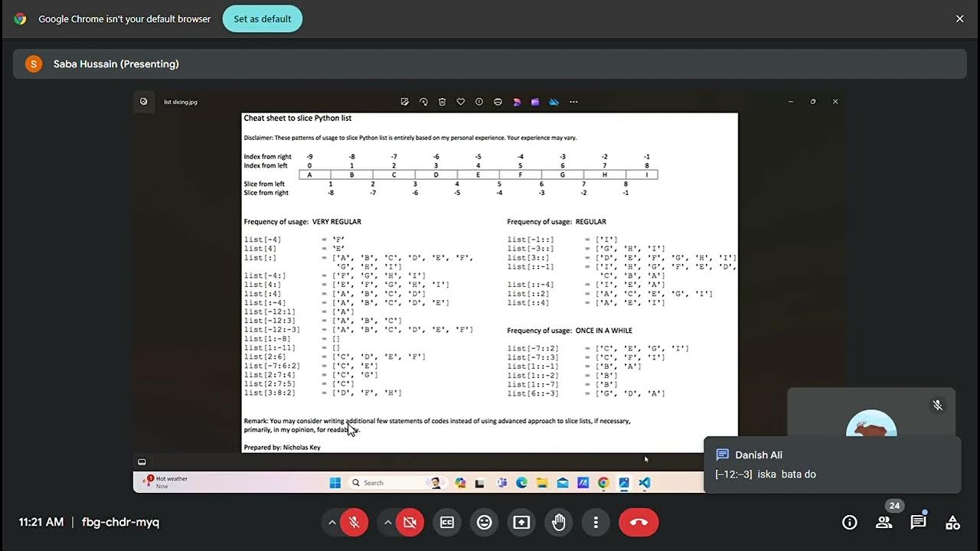Click the Chrome logo in the notification bar
980x551 pixels.
pos(20,19)
